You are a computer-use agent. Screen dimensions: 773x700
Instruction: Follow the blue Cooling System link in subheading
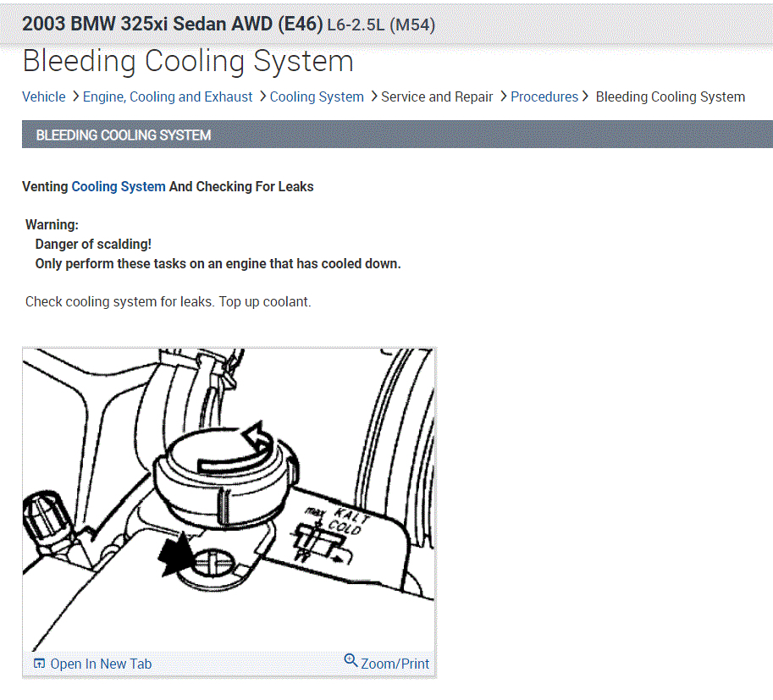pos(119,186)
